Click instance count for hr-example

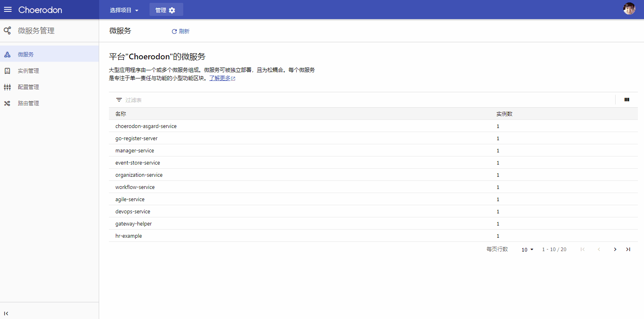click(498, 236)
